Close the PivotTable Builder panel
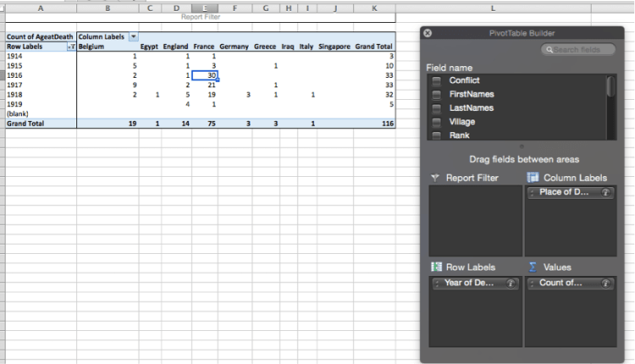This screenshot has width=635, height=364. [x=428, y=33]
